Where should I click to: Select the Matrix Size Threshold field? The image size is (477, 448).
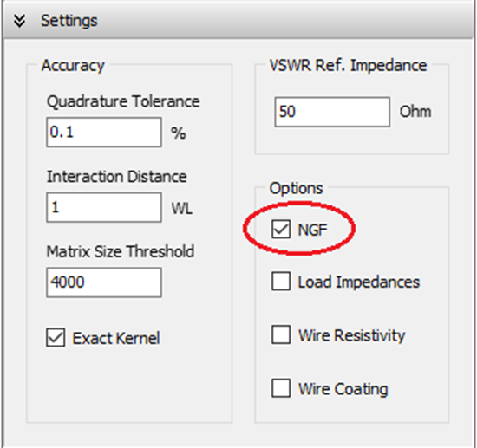click(x=104, y=282)
